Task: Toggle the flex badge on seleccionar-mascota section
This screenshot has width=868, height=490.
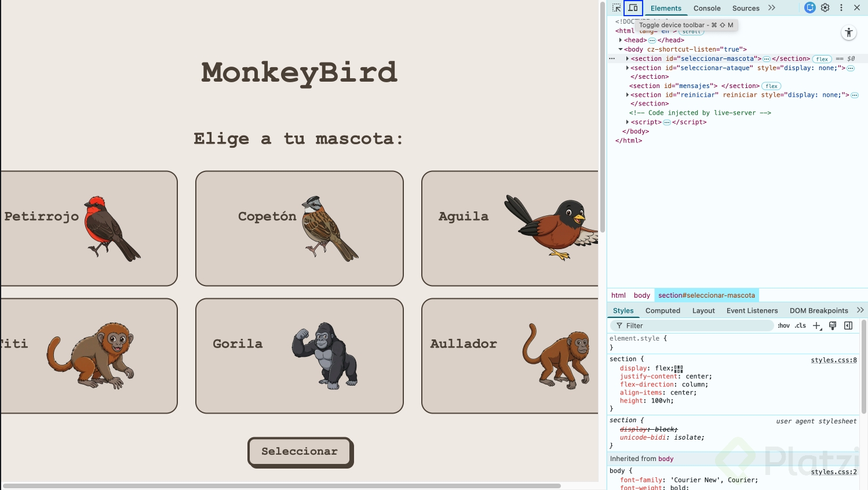Action: [822, 59]
